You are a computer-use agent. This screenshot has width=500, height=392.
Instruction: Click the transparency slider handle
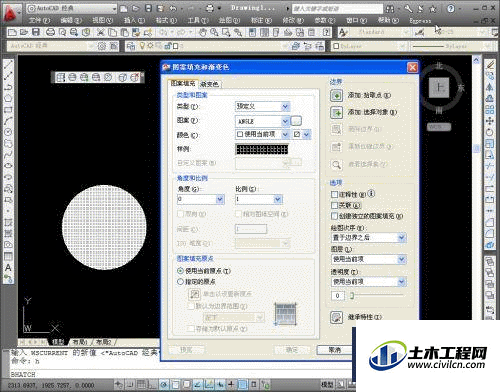coord(352,295)
